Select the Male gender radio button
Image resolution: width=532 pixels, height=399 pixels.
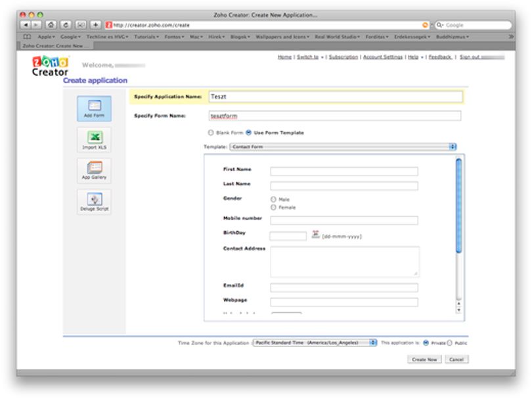[x=273, y=199]
